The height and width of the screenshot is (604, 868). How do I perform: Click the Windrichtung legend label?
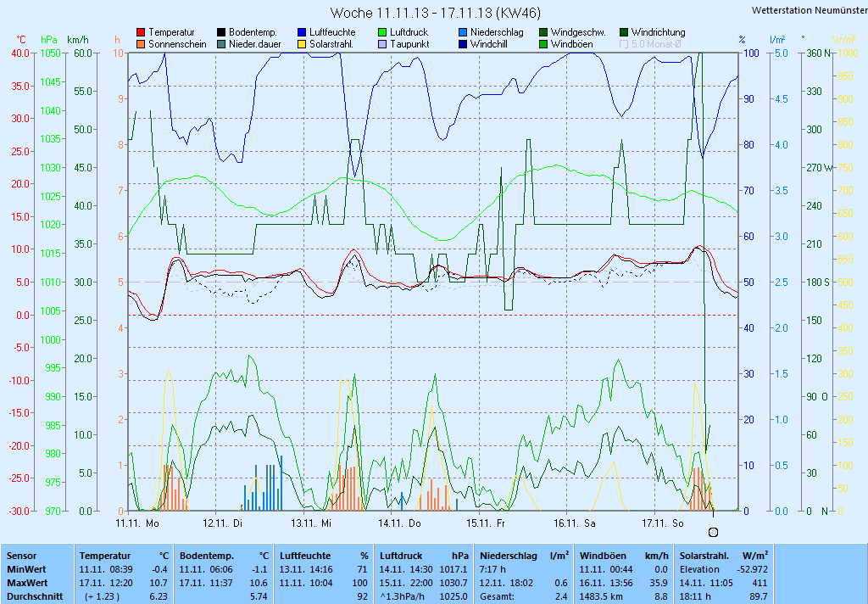pyautogui.click(x=658, y=32)
